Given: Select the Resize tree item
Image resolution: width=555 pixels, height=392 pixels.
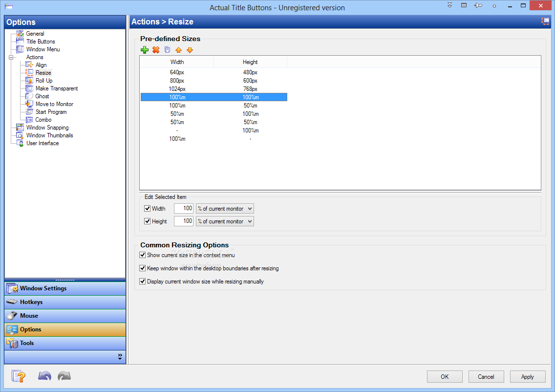Looking at the screenshot, I should pos(43,73).
